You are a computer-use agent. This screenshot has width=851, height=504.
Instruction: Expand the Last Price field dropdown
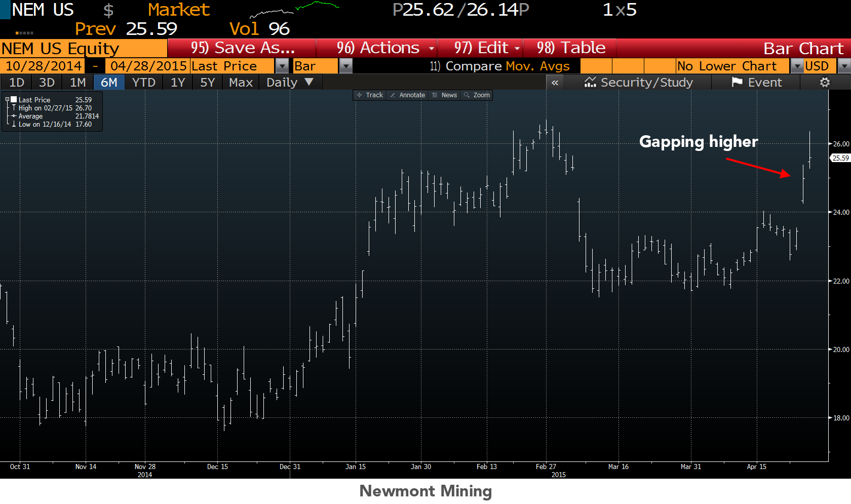point(283,66)
